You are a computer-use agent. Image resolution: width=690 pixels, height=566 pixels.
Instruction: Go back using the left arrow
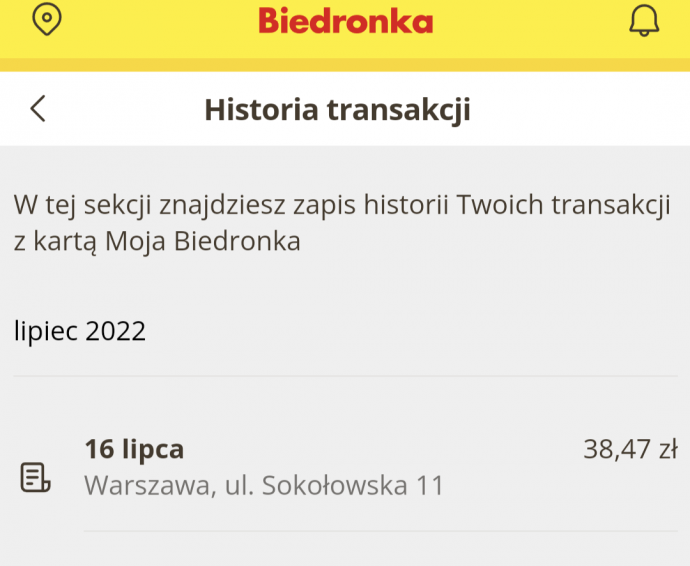point(38,108)
